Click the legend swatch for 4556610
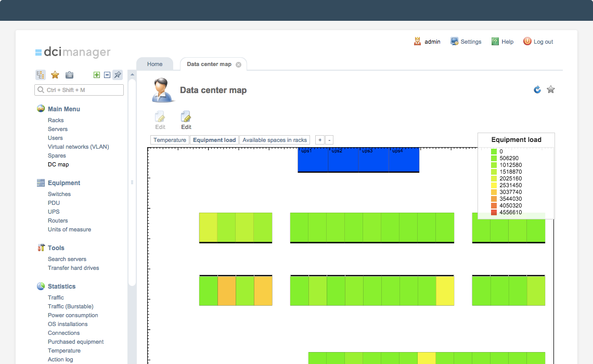Image resolution: width=593 pixels, height=364 pixels. [x=494, y=213]
